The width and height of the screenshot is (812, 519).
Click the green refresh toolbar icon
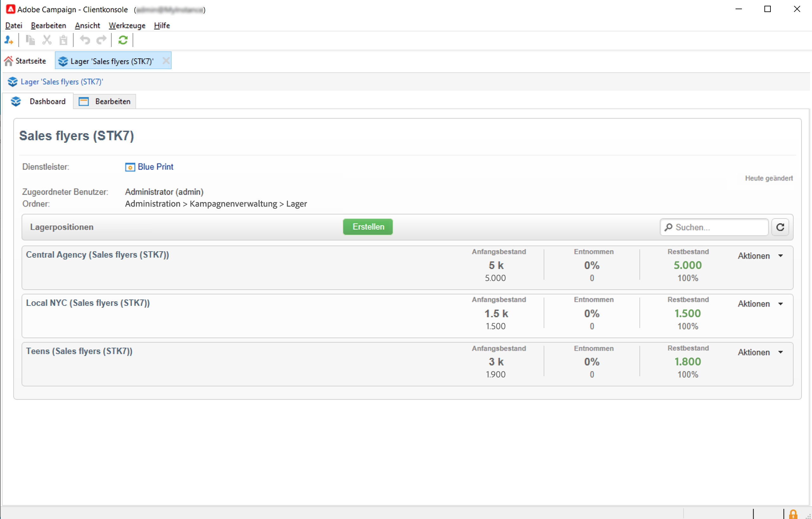pyautogui.click(x=123, y=41)
